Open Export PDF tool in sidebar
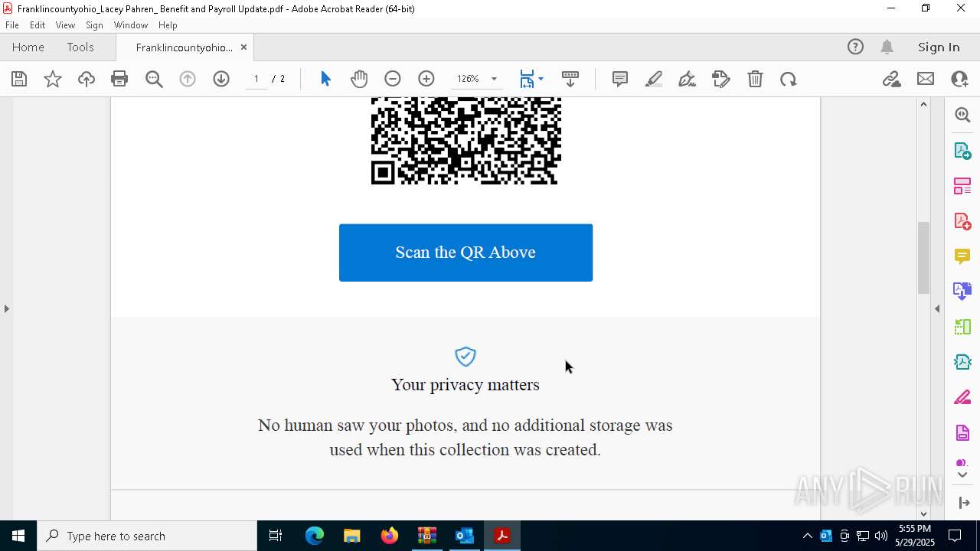Screen dimensions: 980x551 click(962, 151)
